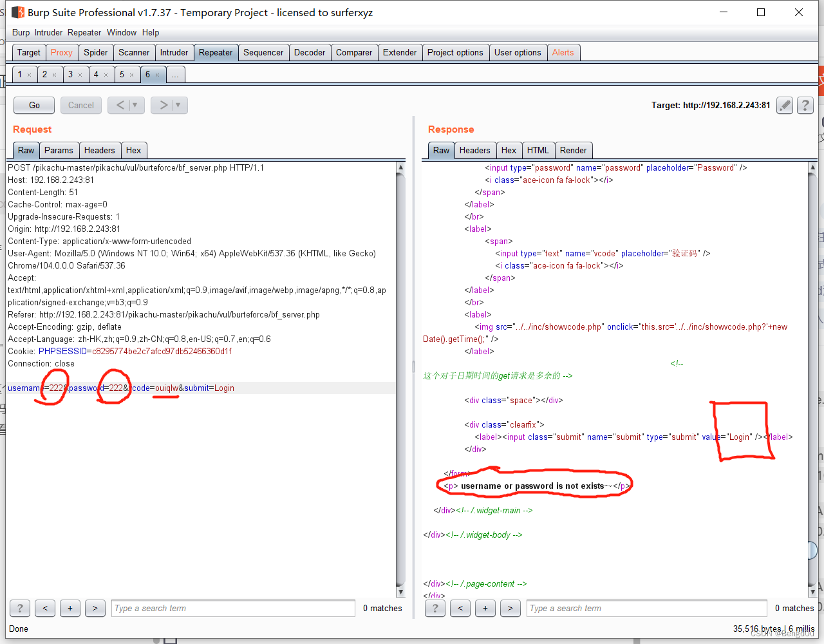The image size is (824, 644).
Task: Close Repeater tab 2 with its x
Action: tap(54, 75)
